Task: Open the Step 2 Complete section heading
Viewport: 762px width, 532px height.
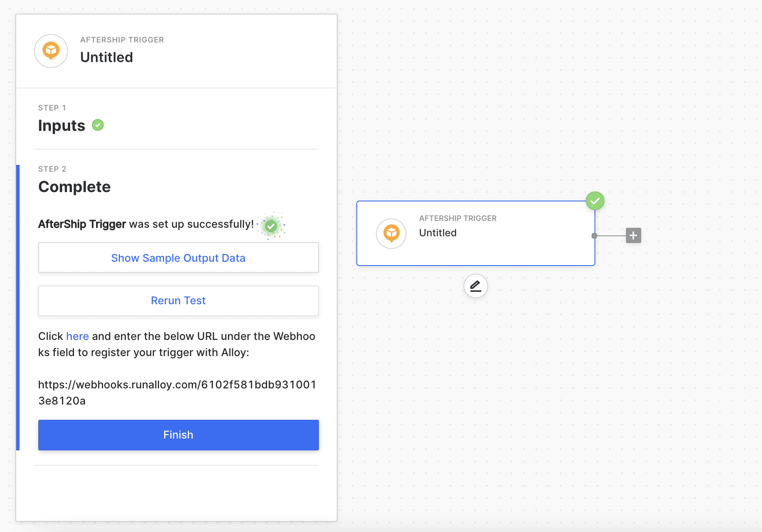Action: point(74,187)
